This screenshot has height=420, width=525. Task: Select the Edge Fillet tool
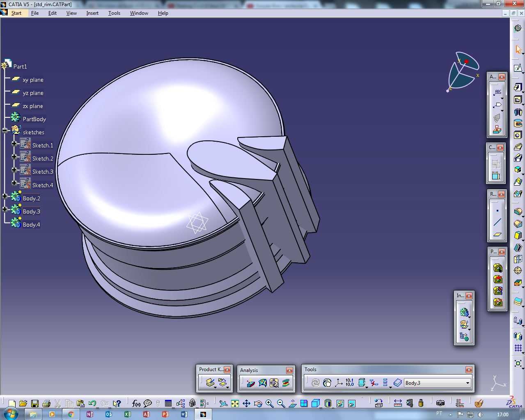(518, 212)
